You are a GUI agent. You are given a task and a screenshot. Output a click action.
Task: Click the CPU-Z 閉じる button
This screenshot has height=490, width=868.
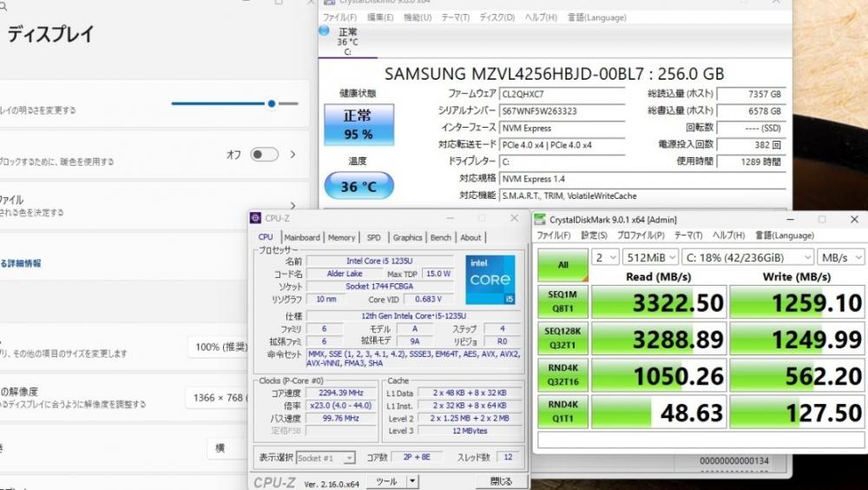(501, 481)
